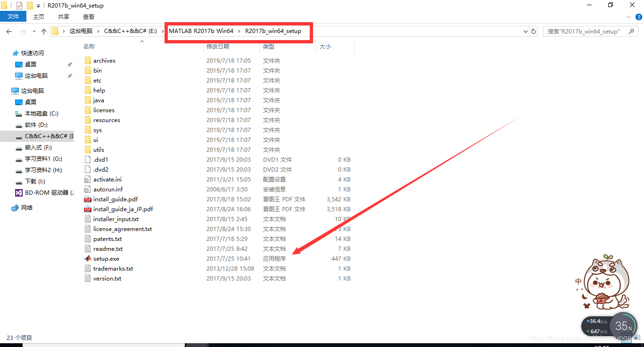Image resolution: width=644 pixels, height=347 pixels.
Task: Select the resources folder icon
Action: coord(88,120)
